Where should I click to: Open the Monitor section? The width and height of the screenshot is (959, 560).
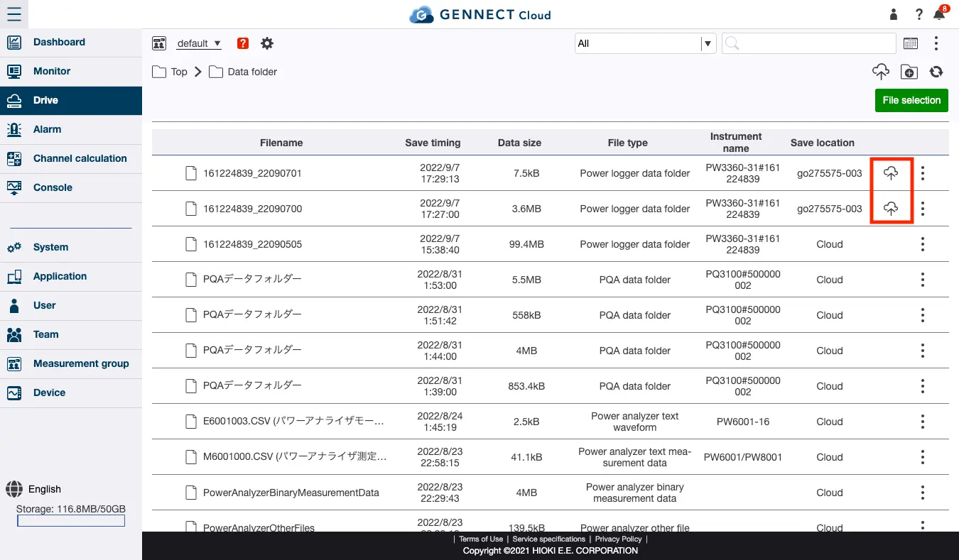click(x=71, y=72)
